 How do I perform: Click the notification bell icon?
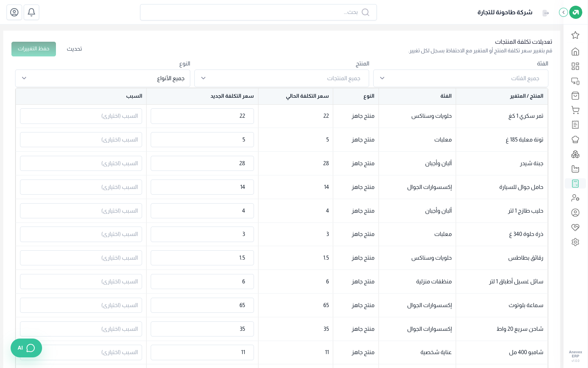click(x=31, y=12)
